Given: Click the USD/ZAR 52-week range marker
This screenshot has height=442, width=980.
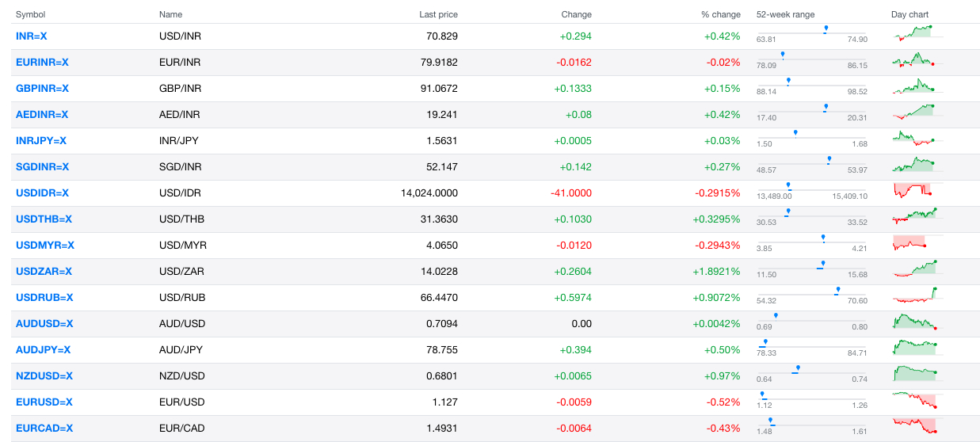Looking at the screenshot, I should tap(823, 264).
